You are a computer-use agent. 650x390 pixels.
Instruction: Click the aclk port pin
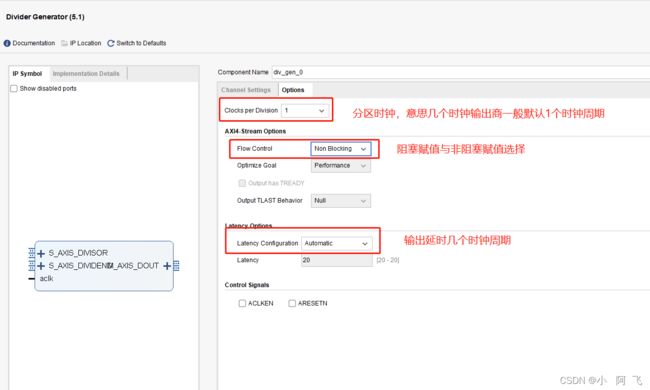coord(32,279)
